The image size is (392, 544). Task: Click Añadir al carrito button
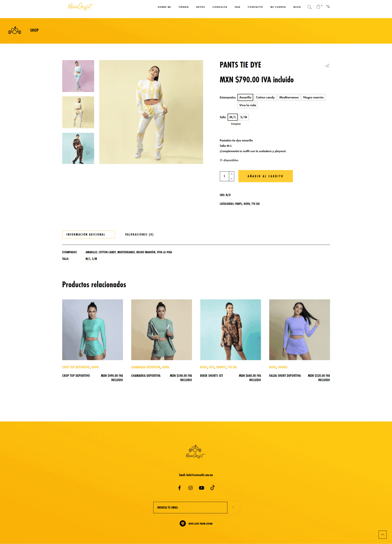(265, 176)
